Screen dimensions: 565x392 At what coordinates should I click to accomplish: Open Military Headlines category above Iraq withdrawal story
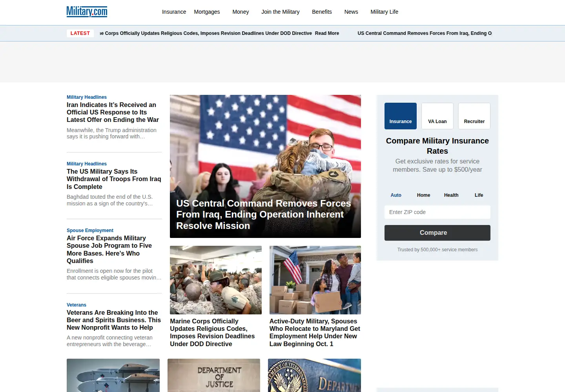click(87, 164)
